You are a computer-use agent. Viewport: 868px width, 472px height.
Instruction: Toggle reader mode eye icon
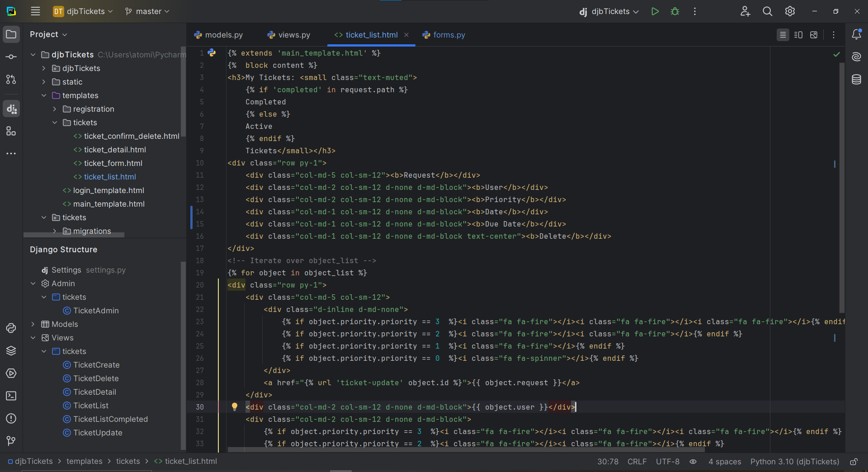[x=693, y=462]
